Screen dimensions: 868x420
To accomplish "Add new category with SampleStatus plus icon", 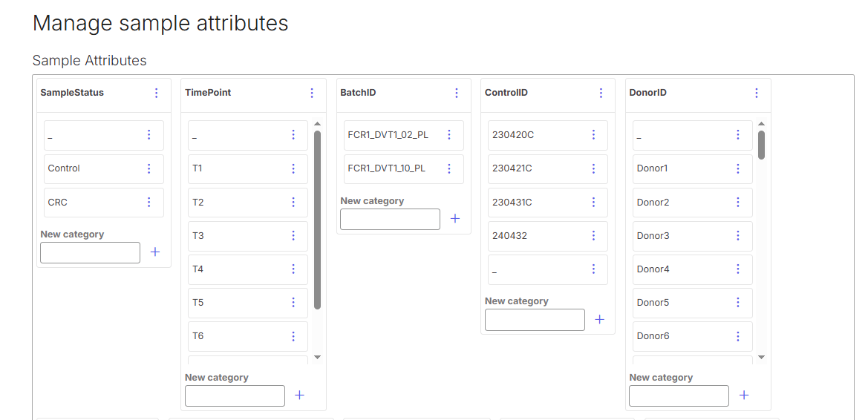I will 155,252.
